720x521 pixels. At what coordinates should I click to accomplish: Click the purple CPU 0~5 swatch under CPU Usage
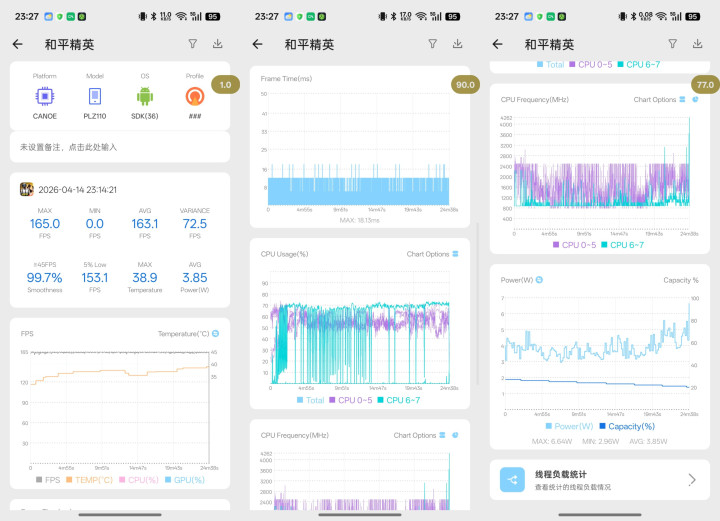click(x=332, y=400)
